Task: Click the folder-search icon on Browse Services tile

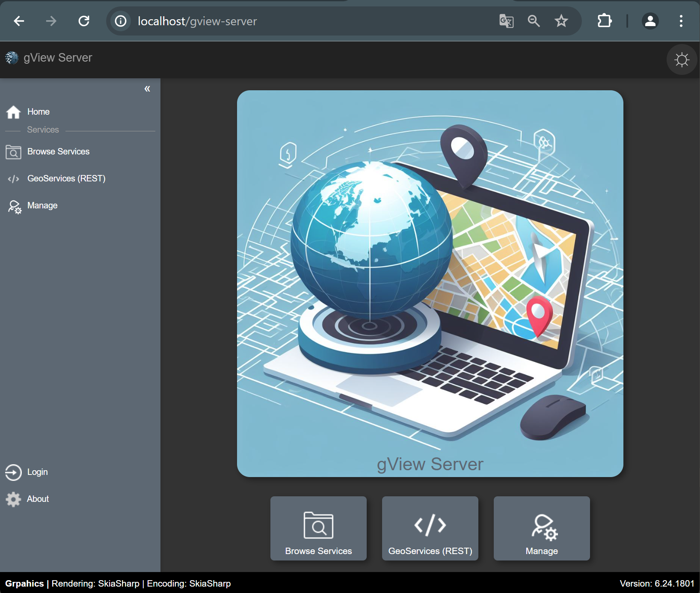Action: [x=318, y=525]
